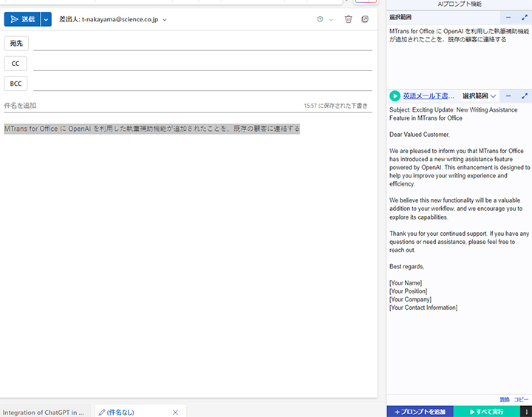The height and width of the screenshot is (417, 532).
Task: Focus the 宛先 address input line
Action: click(x=202, y=44)
